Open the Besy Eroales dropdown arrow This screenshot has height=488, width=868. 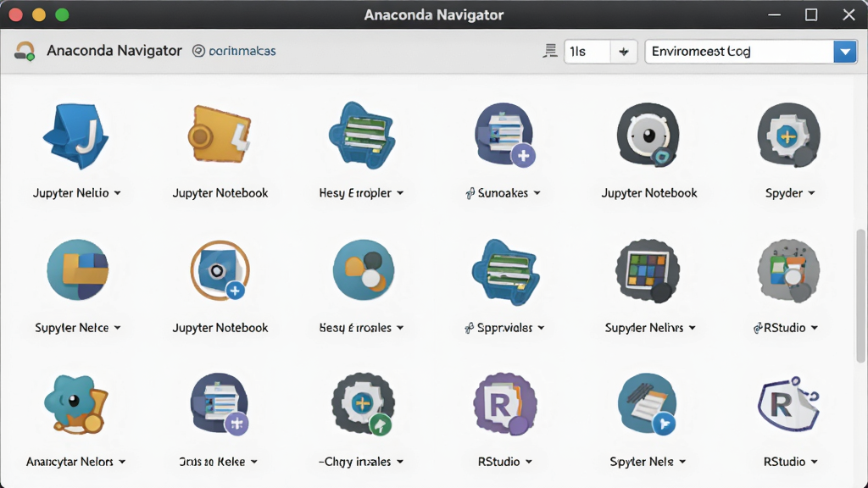(x=400, y=328)
